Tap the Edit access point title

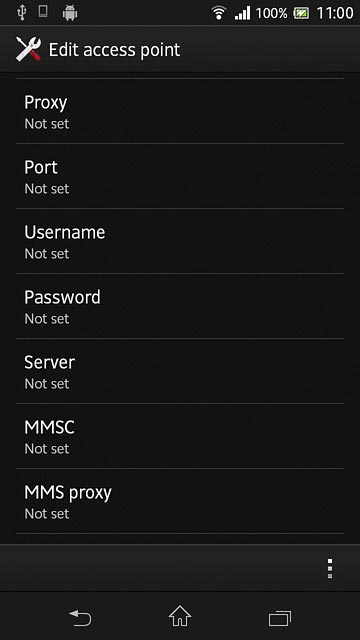[x=114, y=50]
